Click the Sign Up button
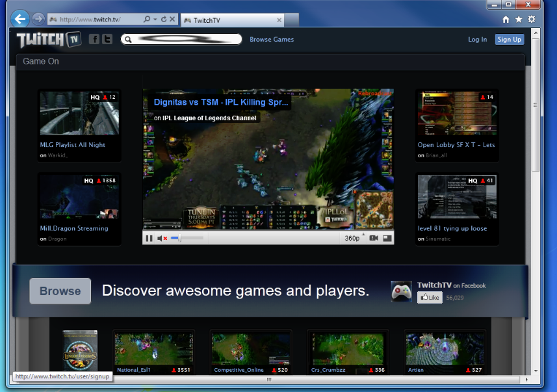 coord(510,40)
